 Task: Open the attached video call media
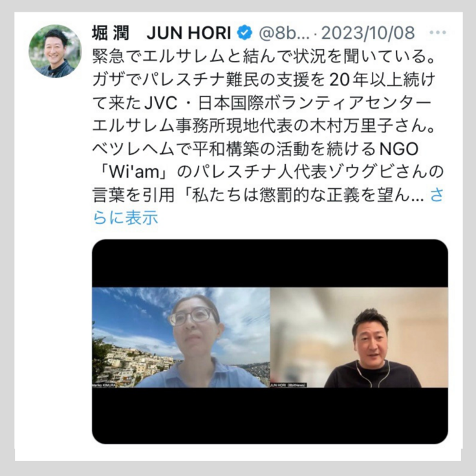click(x=270, y=341)
